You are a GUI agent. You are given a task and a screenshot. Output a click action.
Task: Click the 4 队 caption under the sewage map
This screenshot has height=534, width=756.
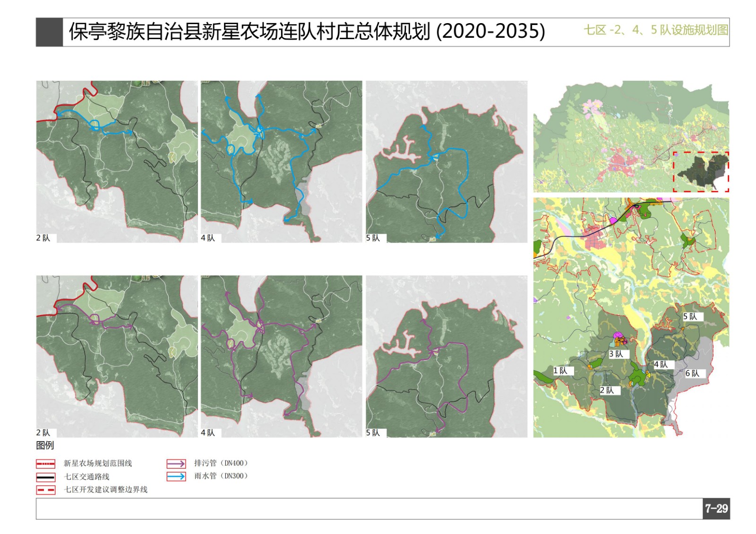211,433
